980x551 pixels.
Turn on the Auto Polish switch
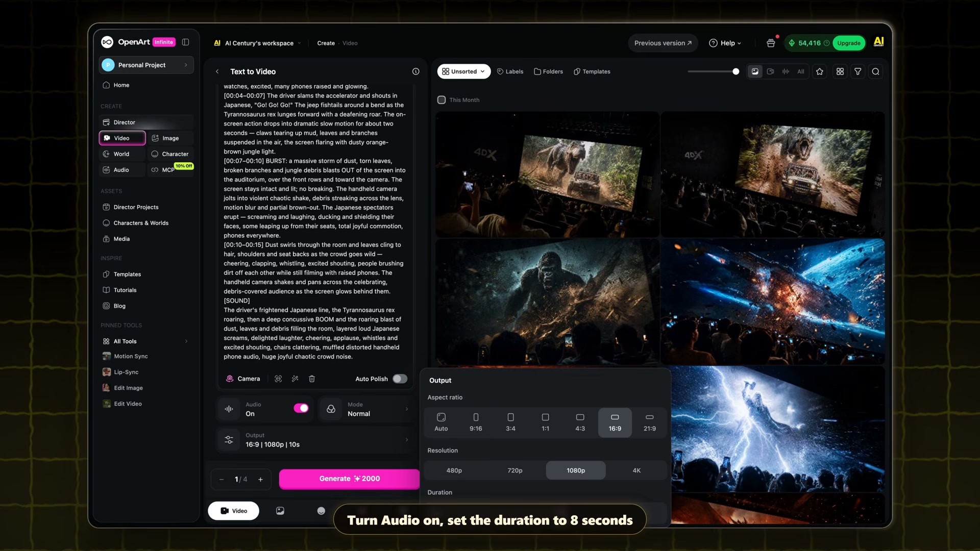pos(400,379)
